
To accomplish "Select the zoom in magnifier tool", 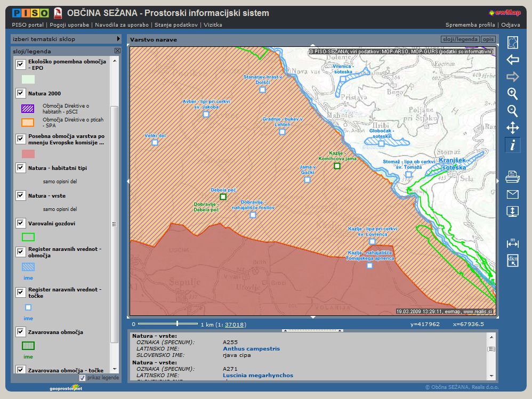I will (512, 94).
